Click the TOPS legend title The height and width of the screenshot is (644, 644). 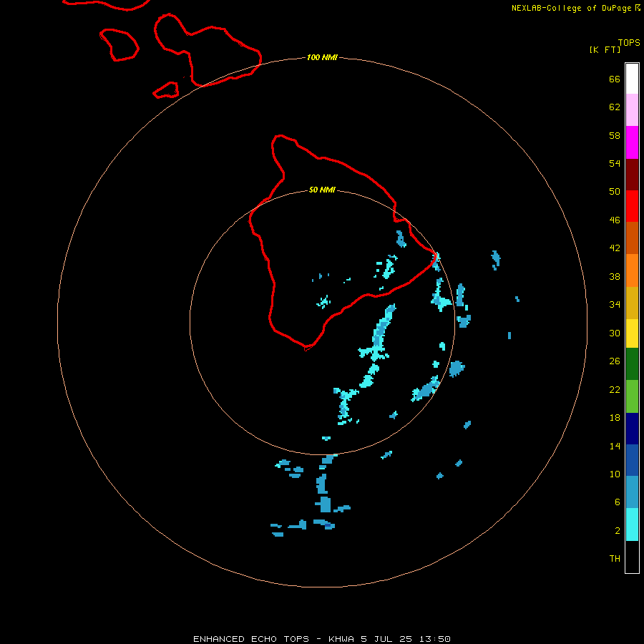(629, 42)
